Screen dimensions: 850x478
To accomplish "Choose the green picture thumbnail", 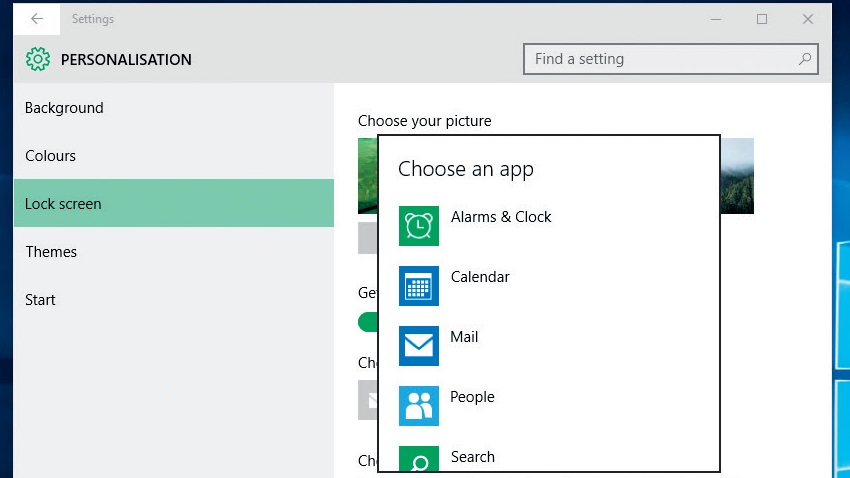I will pyautogui.click(x=368, y=176).
